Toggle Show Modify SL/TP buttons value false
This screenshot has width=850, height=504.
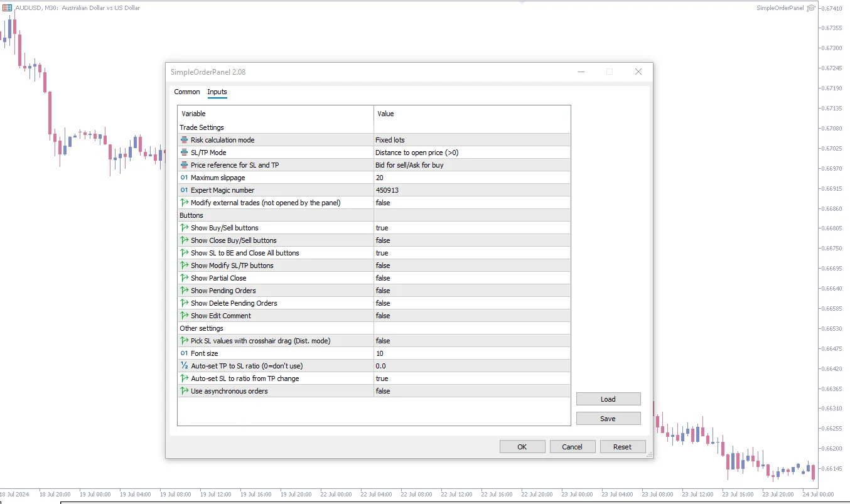[x=472, y=265]
